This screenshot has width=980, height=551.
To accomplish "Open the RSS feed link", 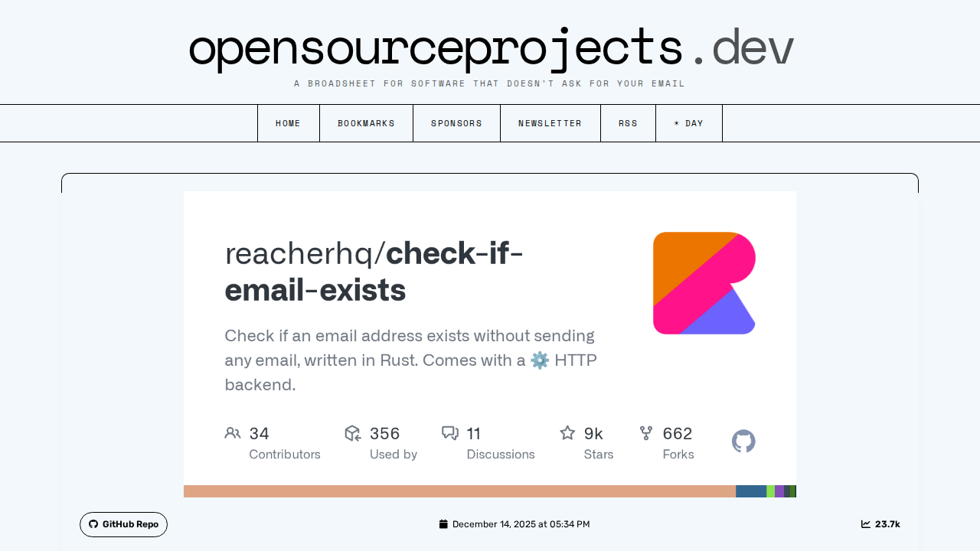I will pos(629,123).
